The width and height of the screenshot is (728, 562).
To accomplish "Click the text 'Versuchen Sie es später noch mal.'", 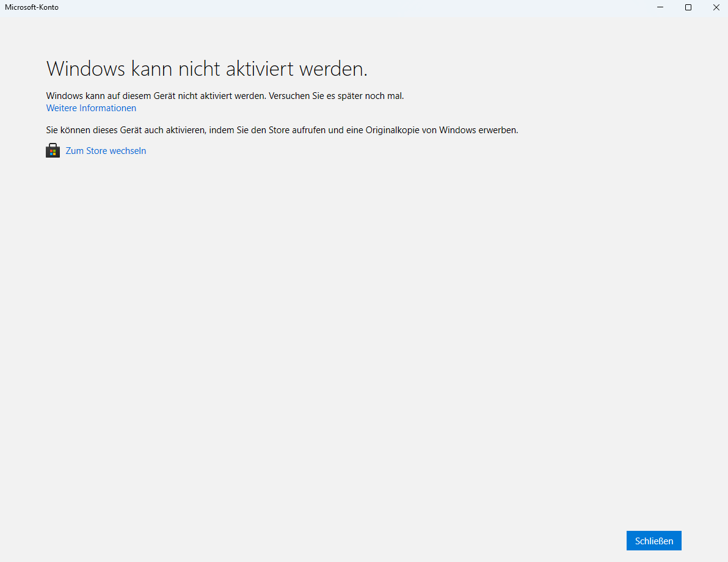I will 336,96.
